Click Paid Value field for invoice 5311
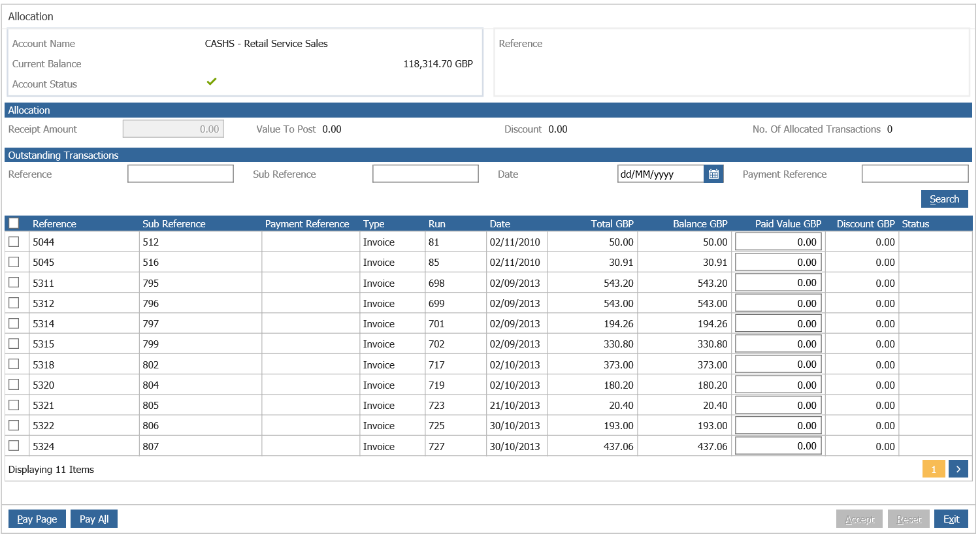 click(778, 283)
